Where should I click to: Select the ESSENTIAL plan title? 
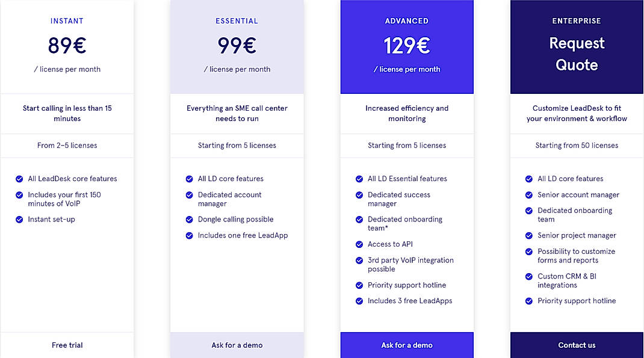pyautogui.click(x=237, y=21)
